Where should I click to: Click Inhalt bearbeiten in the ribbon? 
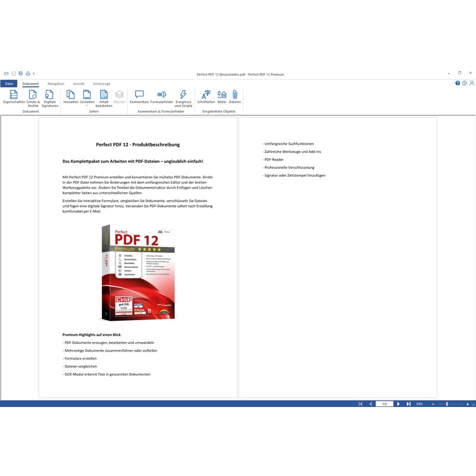point(104,97)
